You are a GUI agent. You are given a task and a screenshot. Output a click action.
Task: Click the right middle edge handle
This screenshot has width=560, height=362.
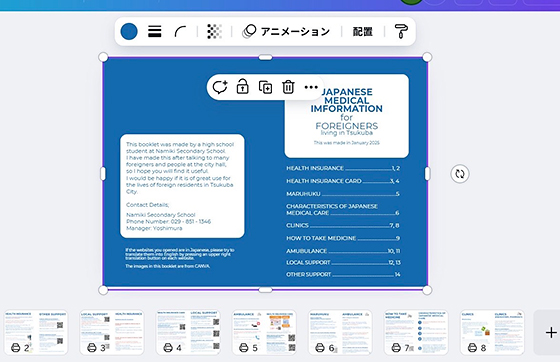pyautogui.click(x=427, y=174)
